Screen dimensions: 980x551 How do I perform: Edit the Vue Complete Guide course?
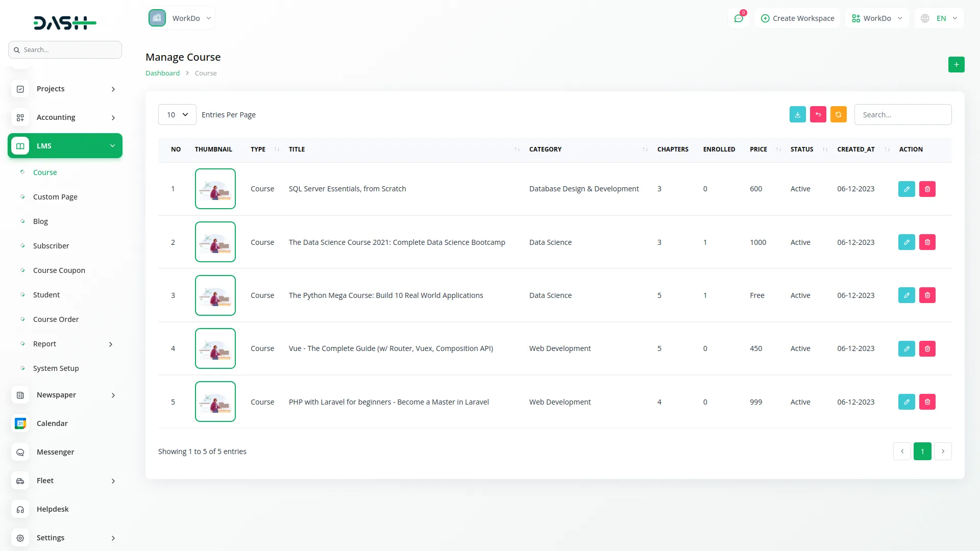tap(906, 349)
